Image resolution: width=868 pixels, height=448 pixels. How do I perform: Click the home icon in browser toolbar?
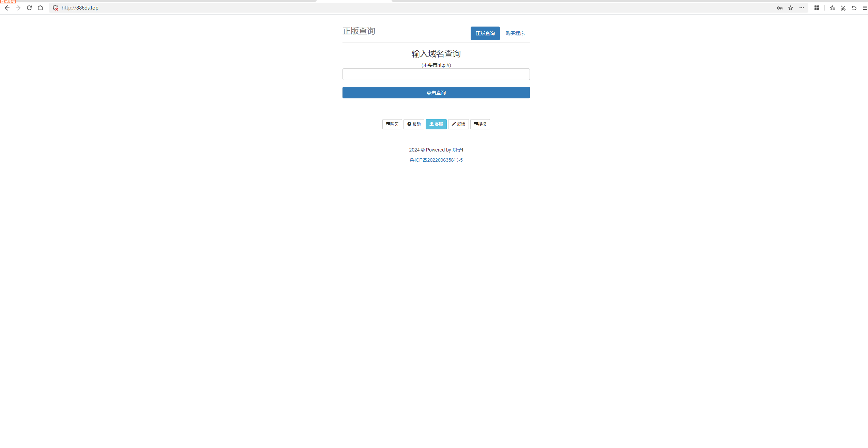tap(40, 7)
